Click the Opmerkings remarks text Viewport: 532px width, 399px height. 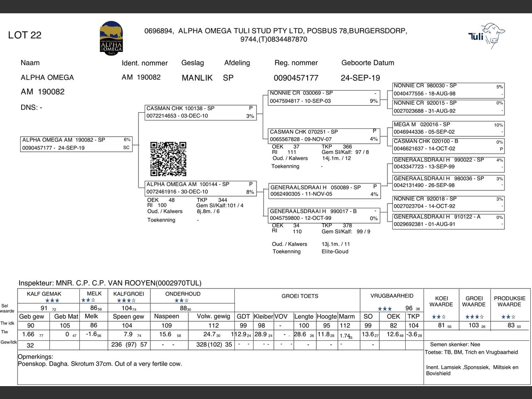coord(100,364)
